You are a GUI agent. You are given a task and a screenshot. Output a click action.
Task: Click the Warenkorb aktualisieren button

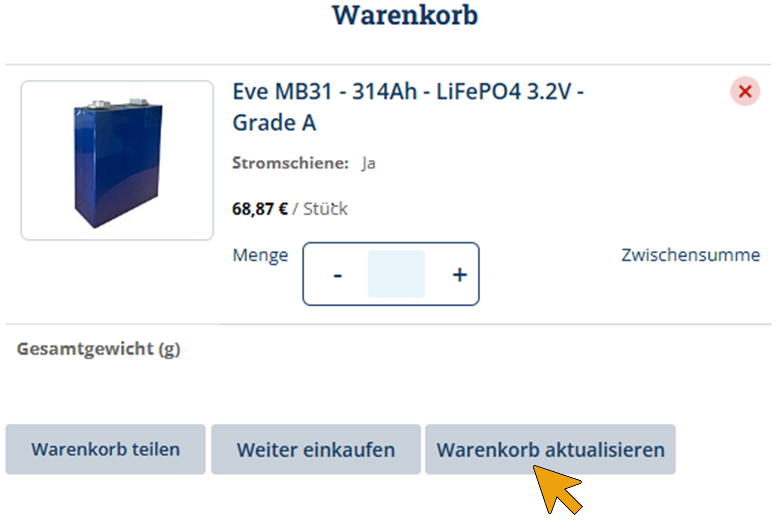[550, 449]
